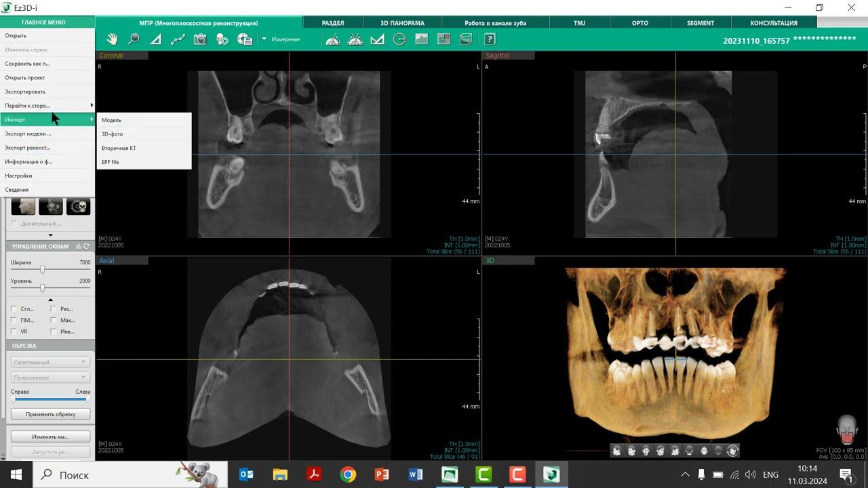
Task: Set 3D view to back-of-head icon
Action: pyautogui.click(x=689, y=451)
